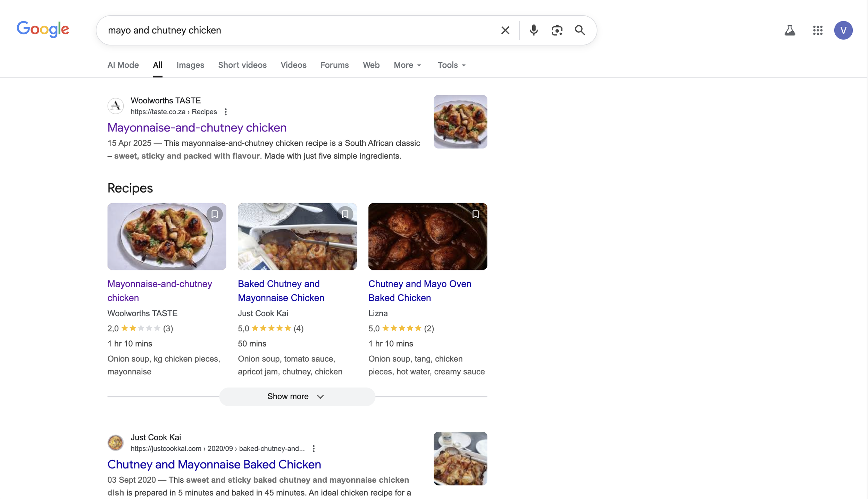This screenshot has width=868, height=499.
Task: Open the Tools dropdown
Action: point(451,65)
